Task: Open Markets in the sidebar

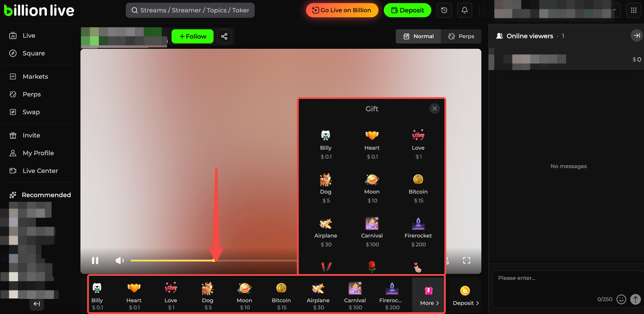Action: [x=35, y=76]
